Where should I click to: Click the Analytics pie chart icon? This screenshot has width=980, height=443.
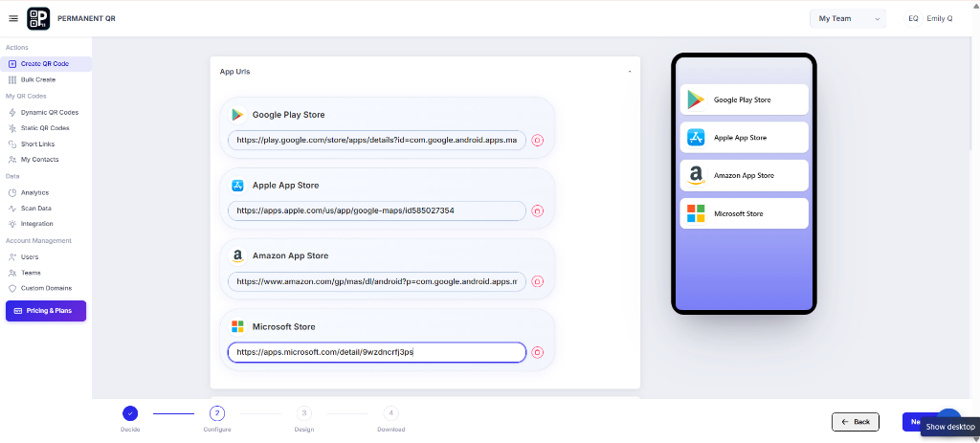(x=12, y=193)
